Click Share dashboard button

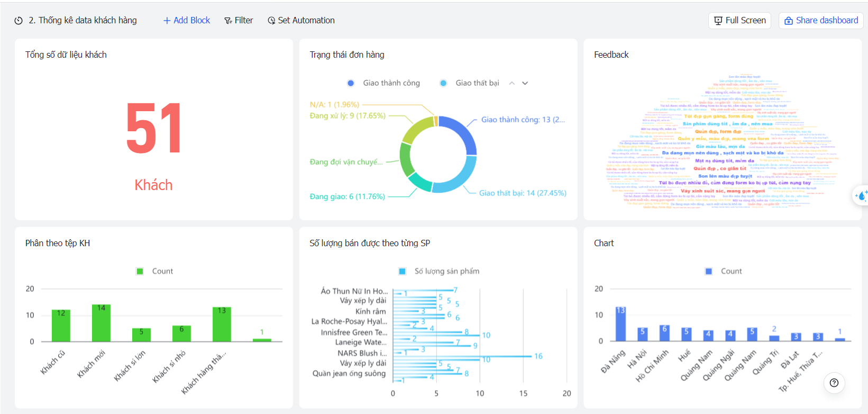pos(821,21)
